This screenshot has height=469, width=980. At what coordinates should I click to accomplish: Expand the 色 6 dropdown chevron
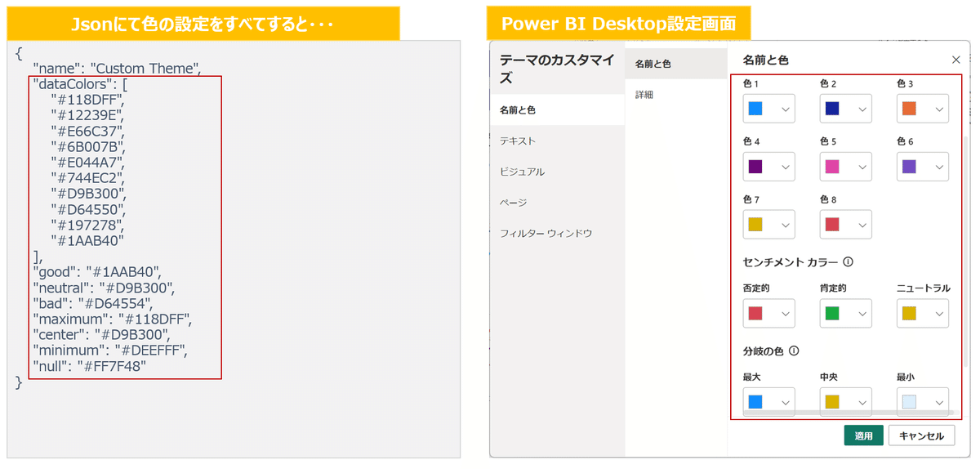pyautogui.click(x=939, y=167)
